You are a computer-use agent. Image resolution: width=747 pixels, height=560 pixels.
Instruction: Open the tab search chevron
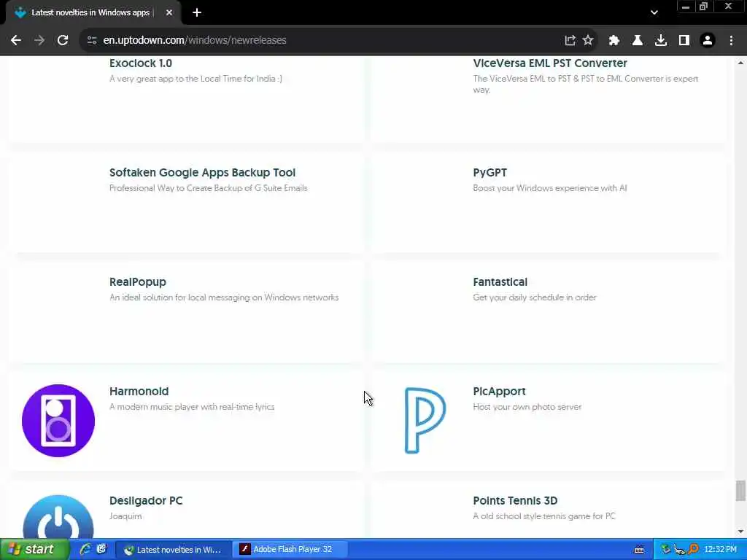[x=654, y=12]
